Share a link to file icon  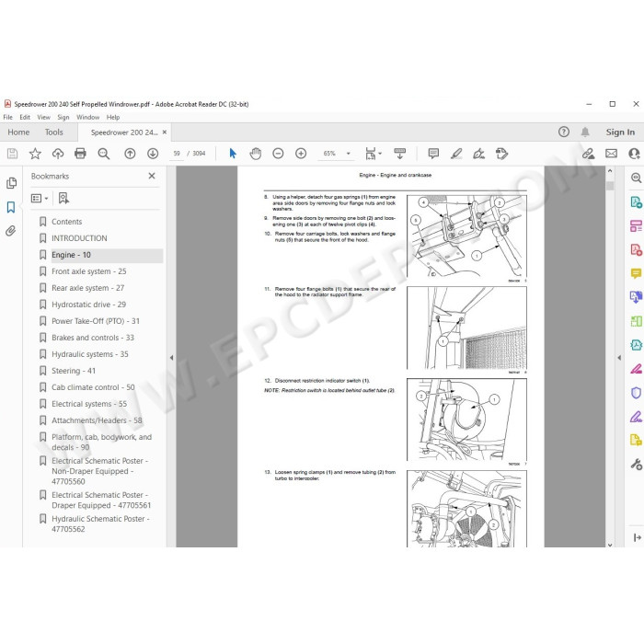pos(588,154)
